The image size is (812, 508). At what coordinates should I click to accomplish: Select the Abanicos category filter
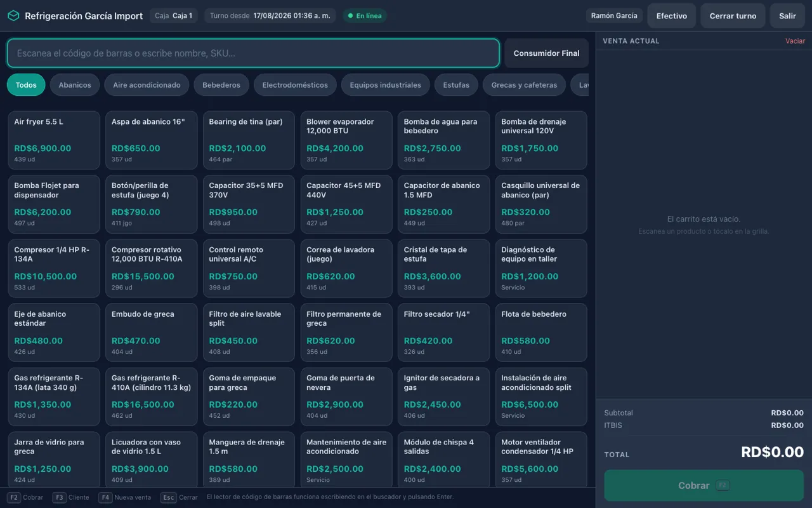75,85
